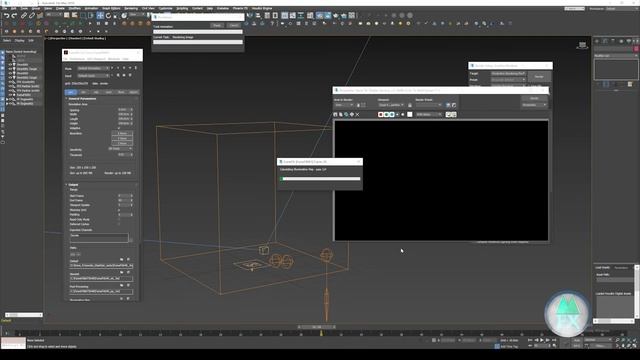The height and width of the screenshot is (360, 640).
Task: Open the Animation menu in menu bar
Action: [x=91, y=8]
